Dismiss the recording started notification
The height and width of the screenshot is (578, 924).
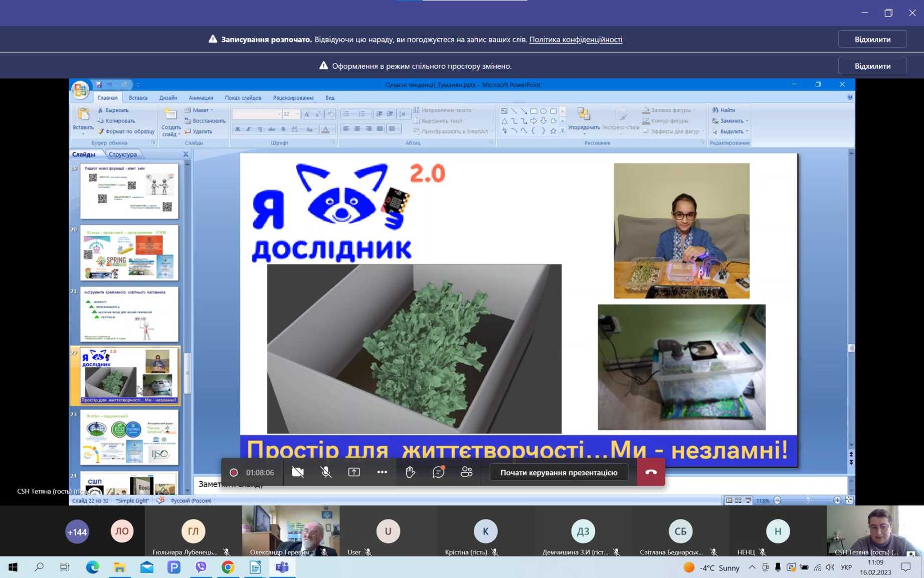point(872,39)
